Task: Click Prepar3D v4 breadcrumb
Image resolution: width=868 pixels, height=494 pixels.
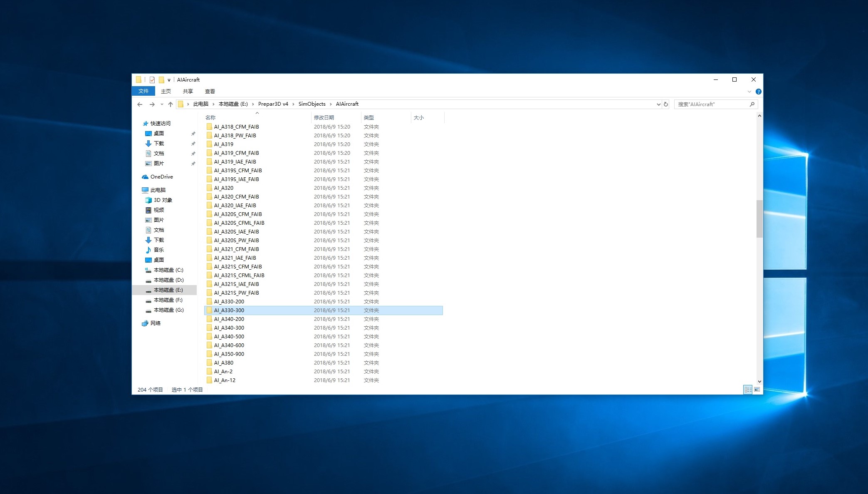Action: tap(273, 104)
